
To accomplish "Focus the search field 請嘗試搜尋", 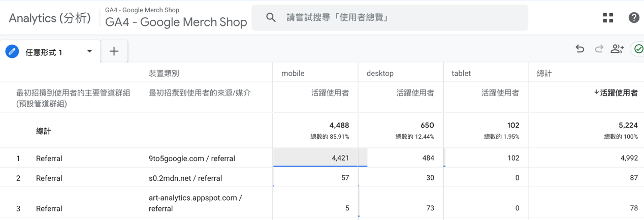I will tap(390, 18).
